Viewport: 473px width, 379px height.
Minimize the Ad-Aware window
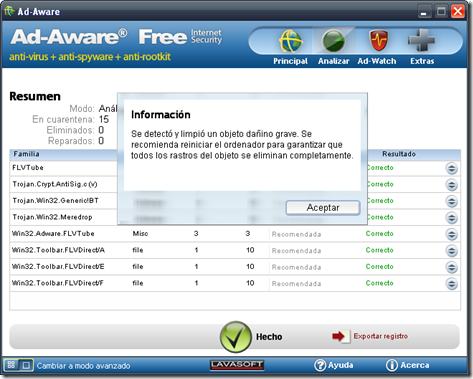click(424, 12)
